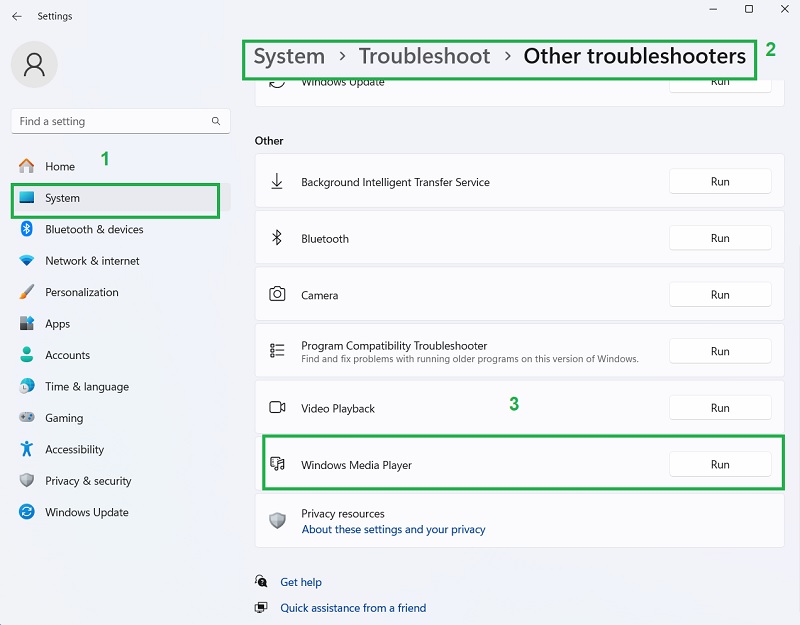Open the Apps settings page
Screen dimensions: 800x625
click(120, 323)
